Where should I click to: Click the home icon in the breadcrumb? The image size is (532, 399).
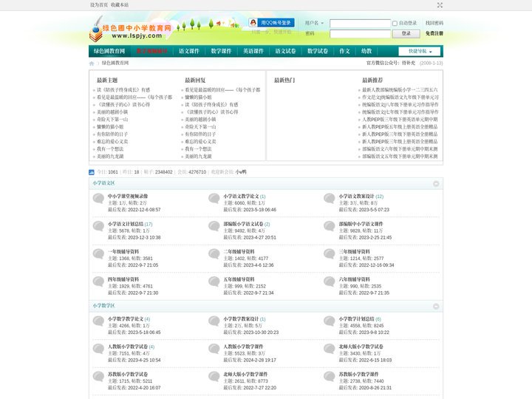point(92,63)
